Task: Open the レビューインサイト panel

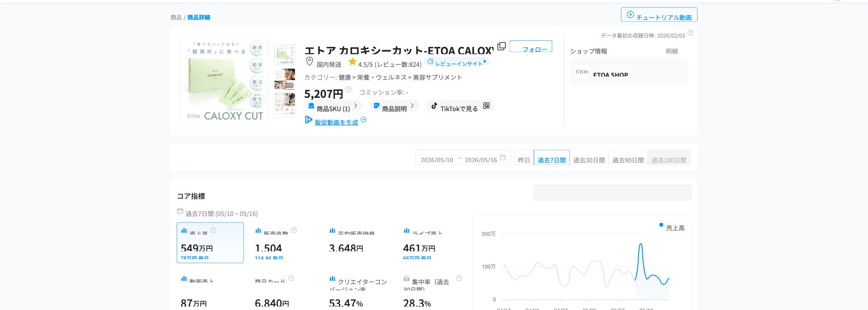Action: [x=457, y=62]
